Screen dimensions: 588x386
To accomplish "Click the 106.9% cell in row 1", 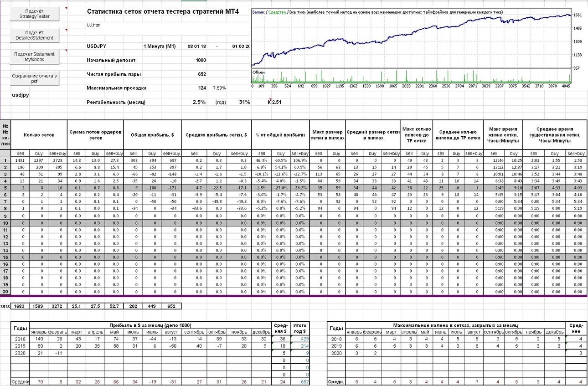I will click(299, 160).
